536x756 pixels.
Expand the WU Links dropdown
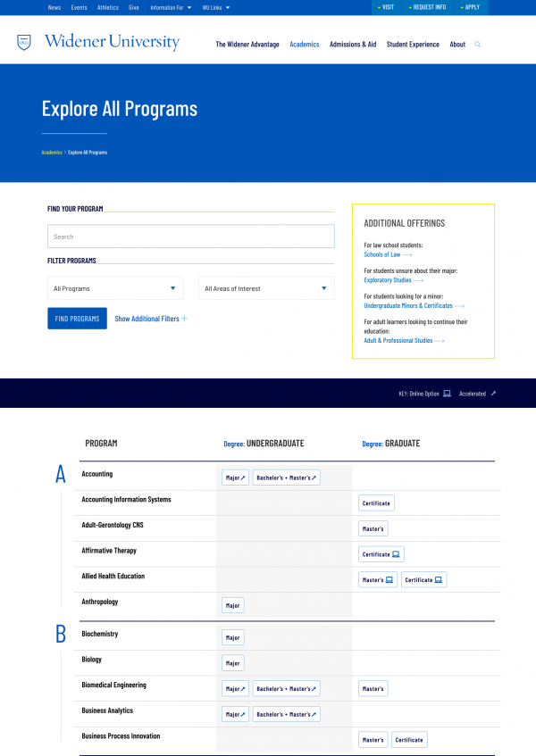click(215, 8)
